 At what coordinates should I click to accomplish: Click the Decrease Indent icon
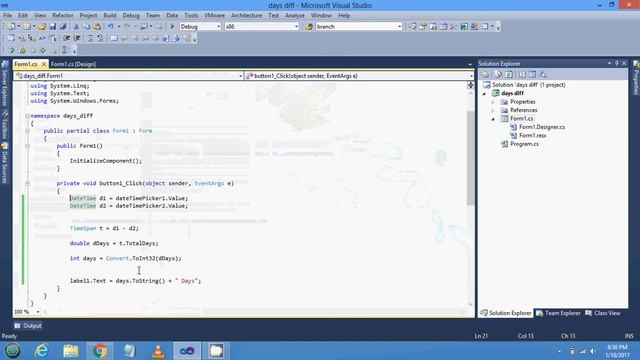[66, 38]
